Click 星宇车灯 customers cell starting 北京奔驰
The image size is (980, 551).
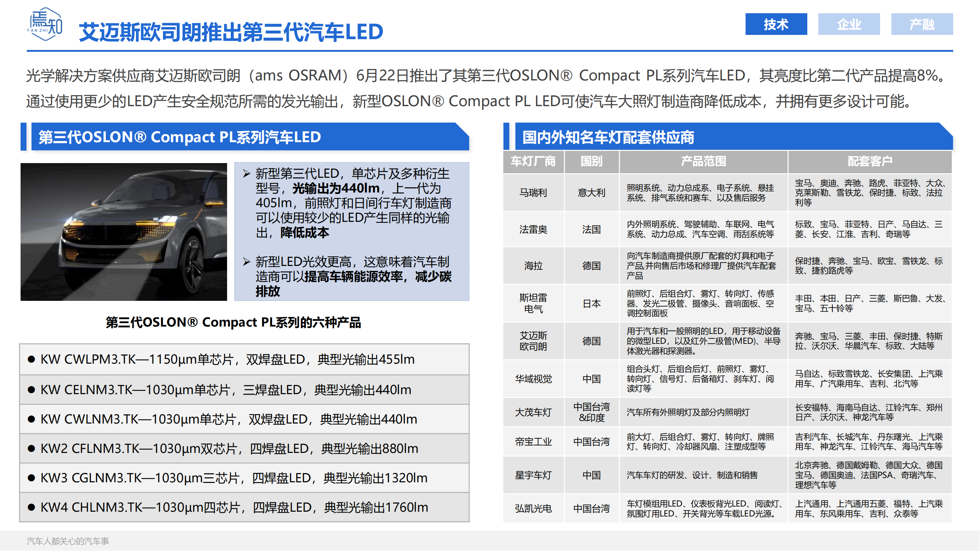pos(870,475)
